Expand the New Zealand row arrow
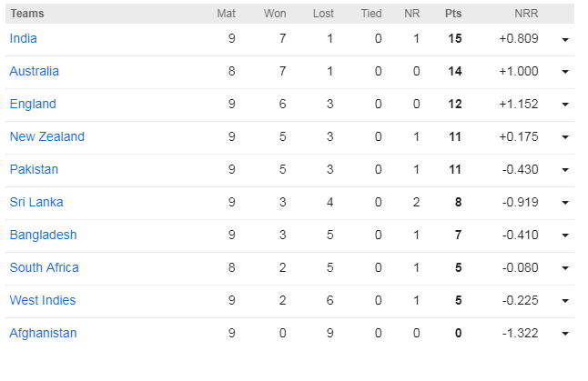588x381 pixels. (565, 137)
